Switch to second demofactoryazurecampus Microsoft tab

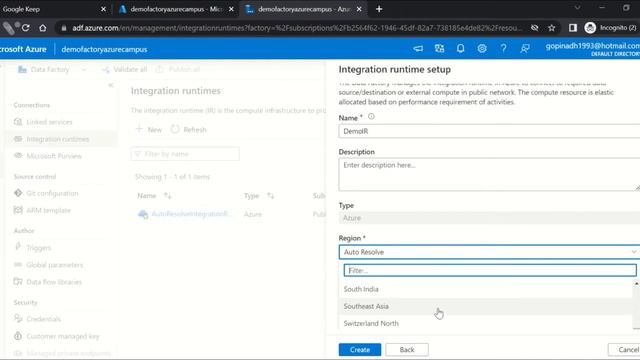tap(176, 9)
